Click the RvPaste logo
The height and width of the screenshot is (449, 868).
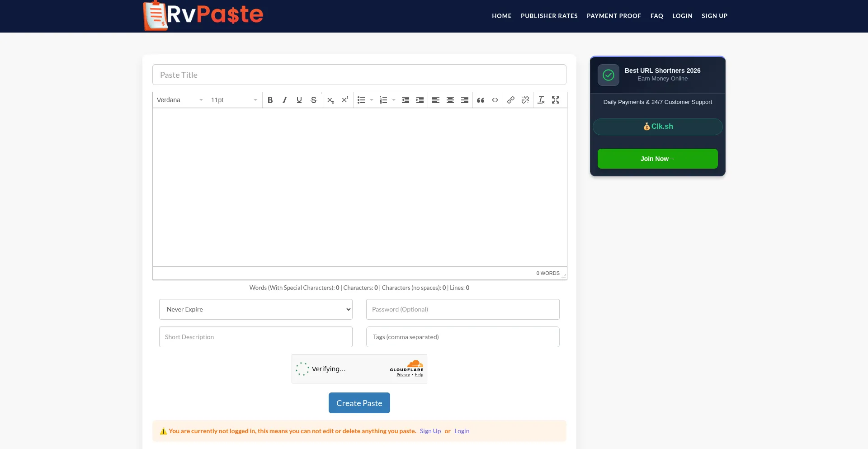pyautogui.click(x=203, y=16)
